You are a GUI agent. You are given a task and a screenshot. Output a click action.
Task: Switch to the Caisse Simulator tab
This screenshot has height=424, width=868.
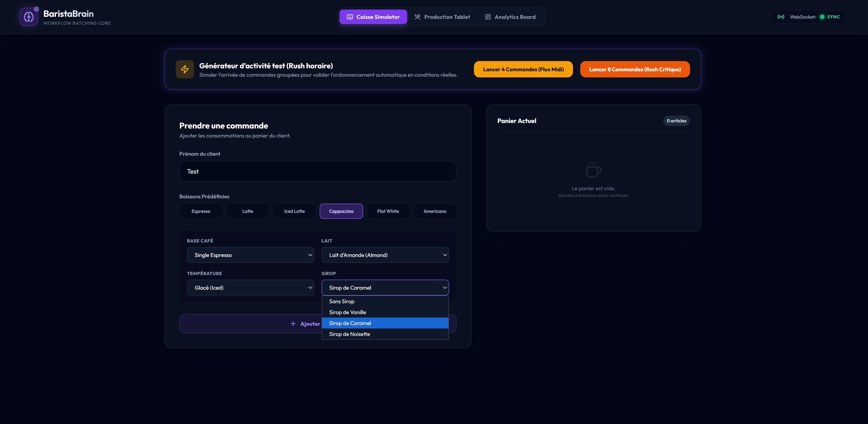point(373,17)
